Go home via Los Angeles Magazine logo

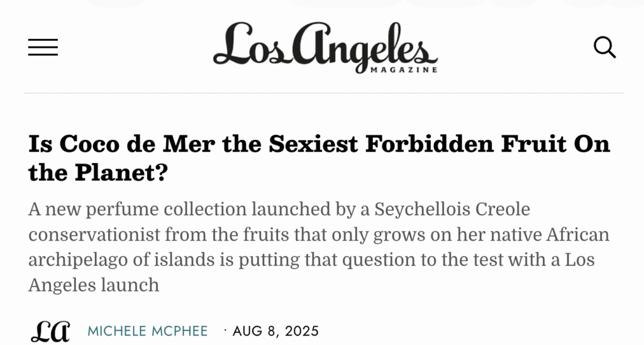325,48
